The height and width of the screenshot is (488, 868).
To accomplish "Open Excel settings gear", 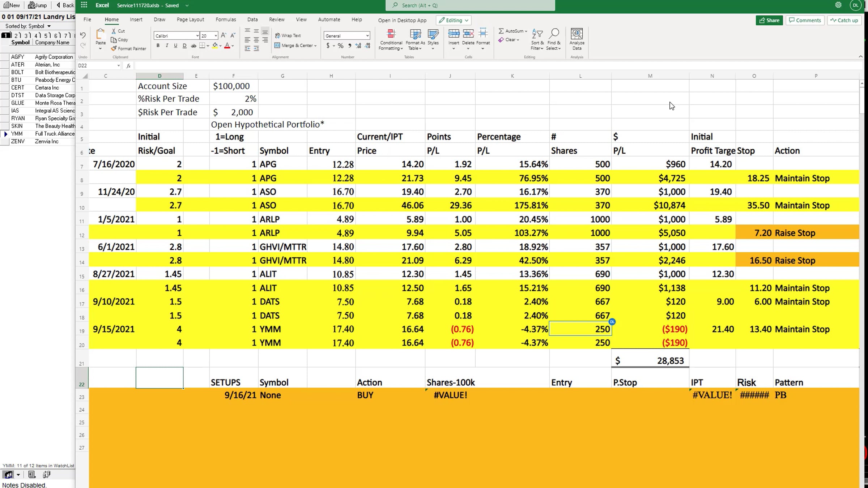I will [838, 5].
